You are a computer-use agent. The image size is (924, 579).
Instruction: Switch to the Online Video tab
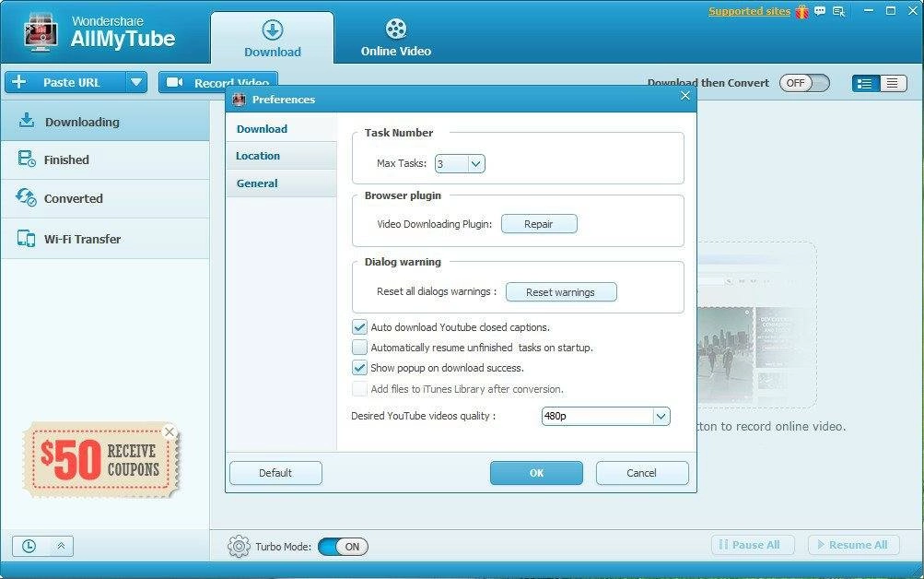tap(396, 39)
